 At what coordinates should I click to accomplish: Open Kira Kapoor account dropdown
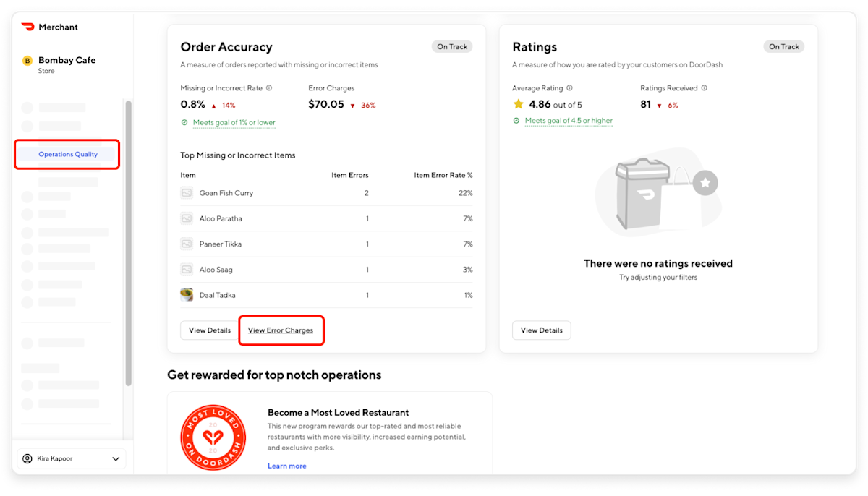coord(71,458)
